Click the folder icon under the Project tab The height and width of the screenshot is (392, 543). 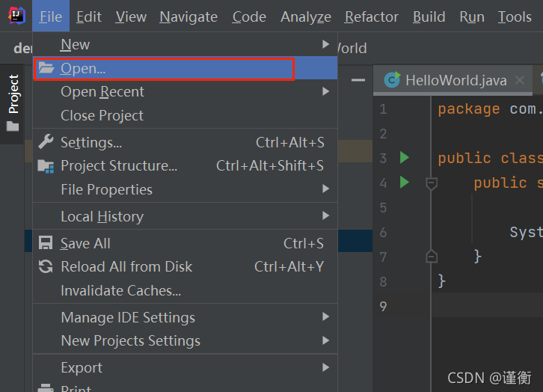coord(13,126)
